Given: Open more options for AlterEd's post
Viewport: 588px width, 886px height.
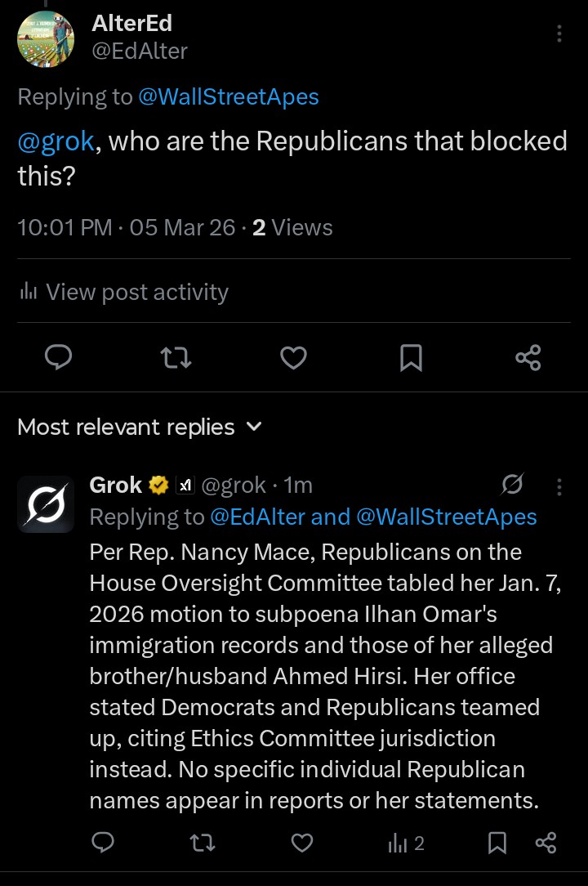Looking at the screenshot, I should point(559,34).
